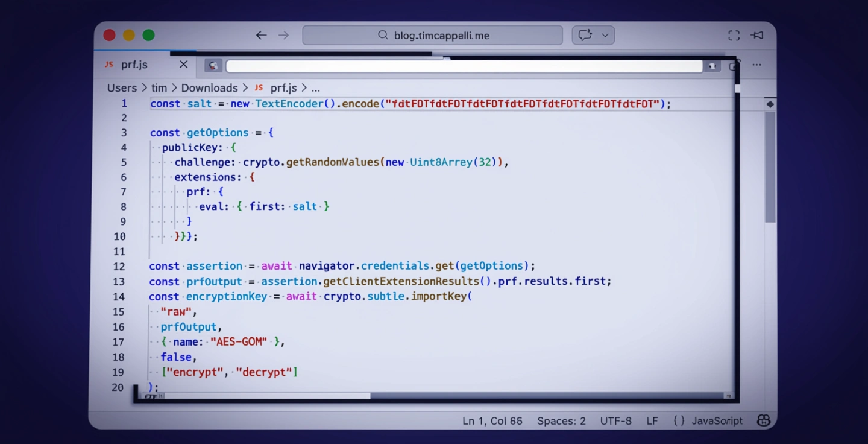Open the editor more actions ellipsis

click(756, 65)
